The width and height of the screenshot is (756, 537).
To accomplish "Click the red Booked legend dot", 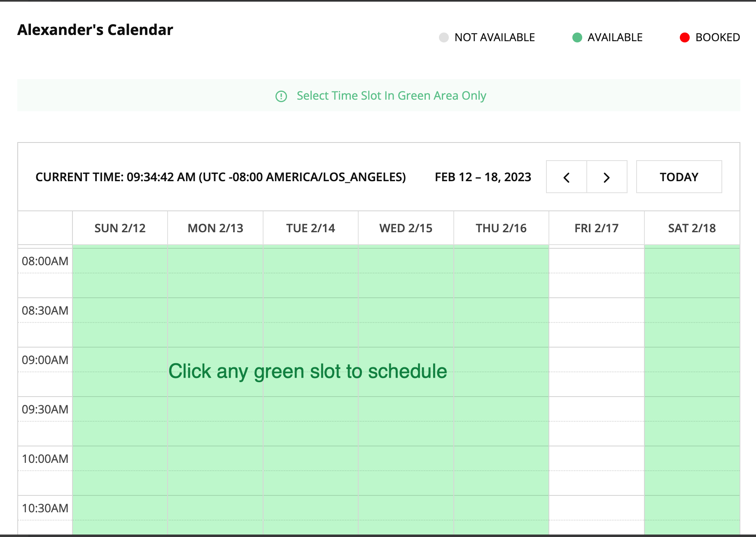I will [685, 37].
